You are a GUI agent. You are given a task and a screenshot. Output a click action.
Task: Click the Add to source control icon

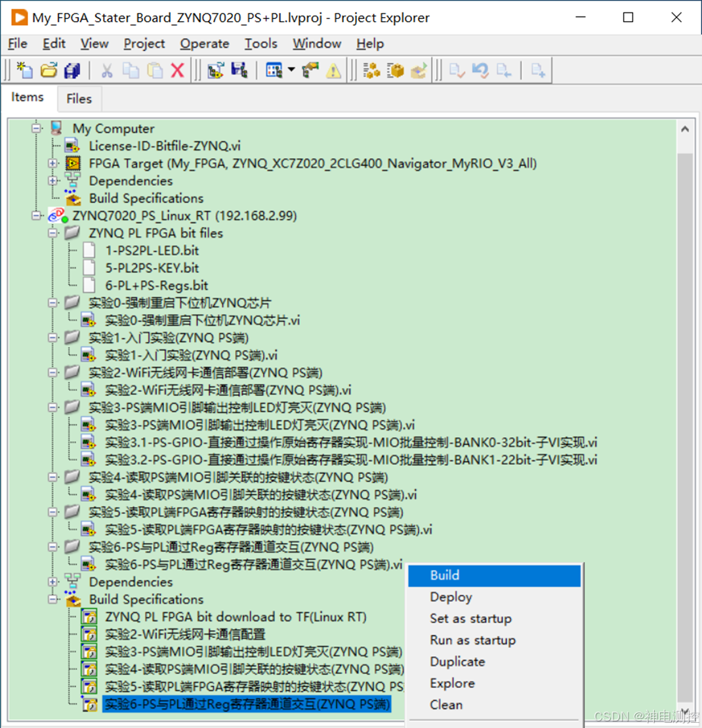[538, 71]
